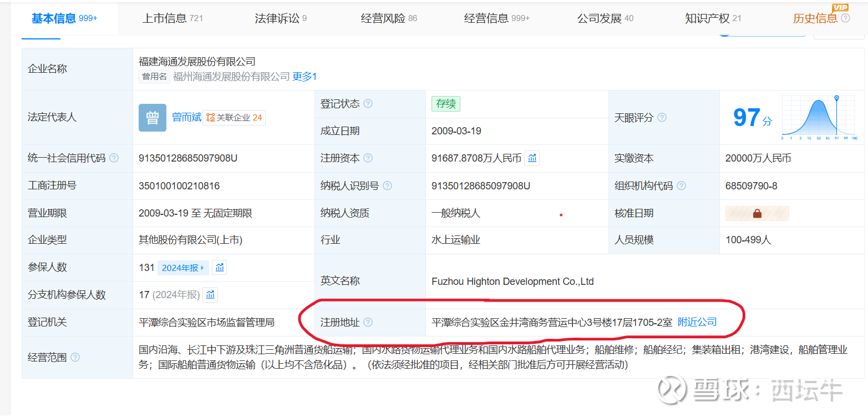
Task: Click the 关联企业 24 button
Action: 234,118
